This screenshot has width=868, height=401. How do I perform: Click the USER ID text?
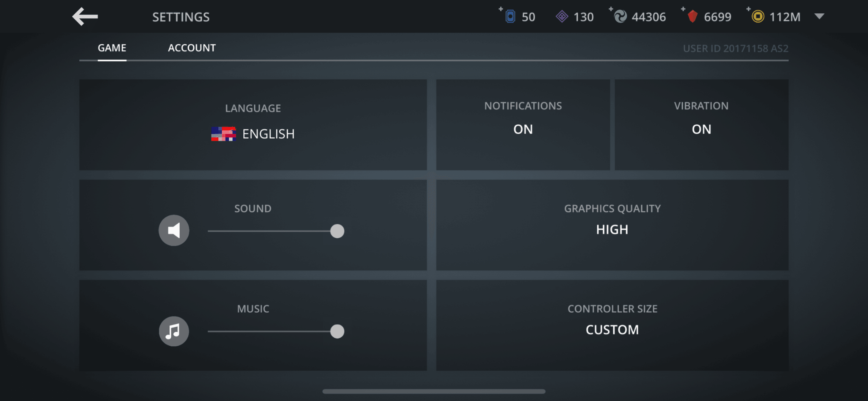(x=735, y=48)
